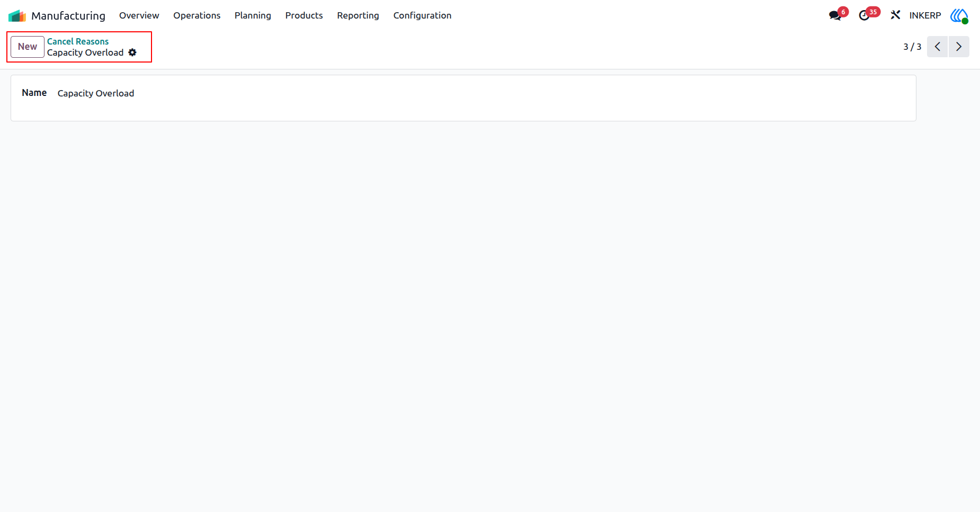Open the Products menu
Screen dimensions: 980x512
click(304, 15)
